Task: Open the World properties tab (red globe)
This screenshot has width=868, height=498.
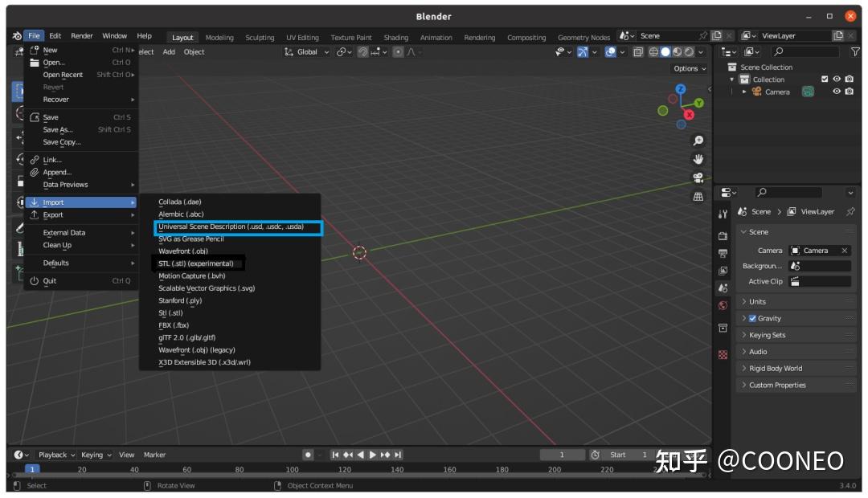Action: click(x=723, y=305)
